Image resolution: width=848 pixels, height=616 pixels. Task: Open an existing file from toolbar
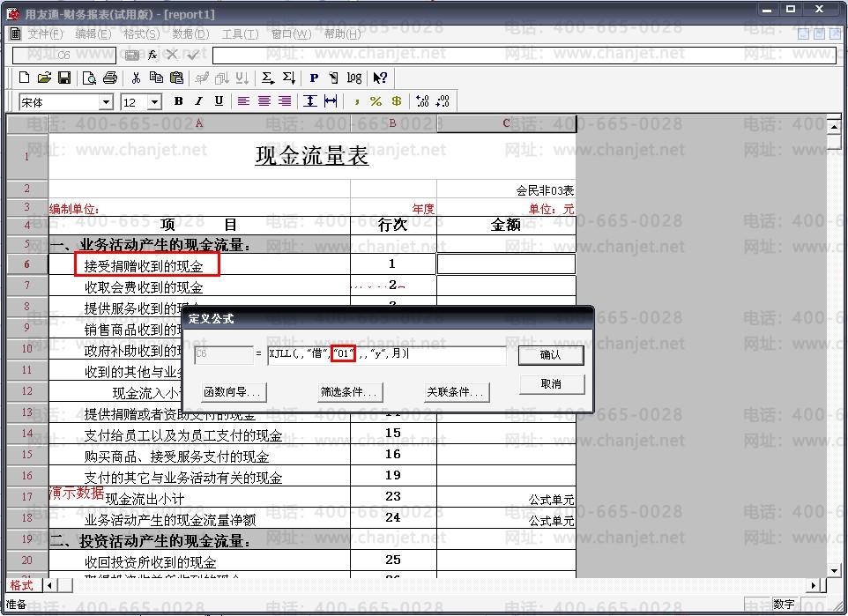point(44,78)
